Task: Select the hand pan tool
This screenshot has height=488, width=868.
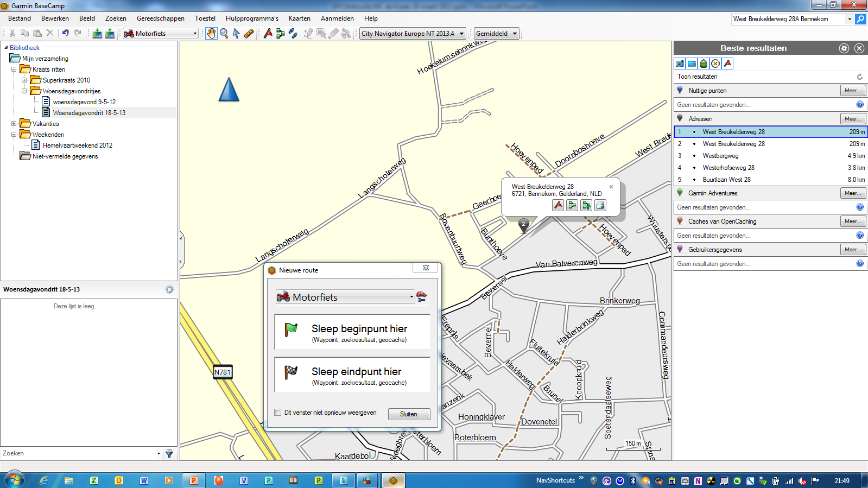Action: 211,33
